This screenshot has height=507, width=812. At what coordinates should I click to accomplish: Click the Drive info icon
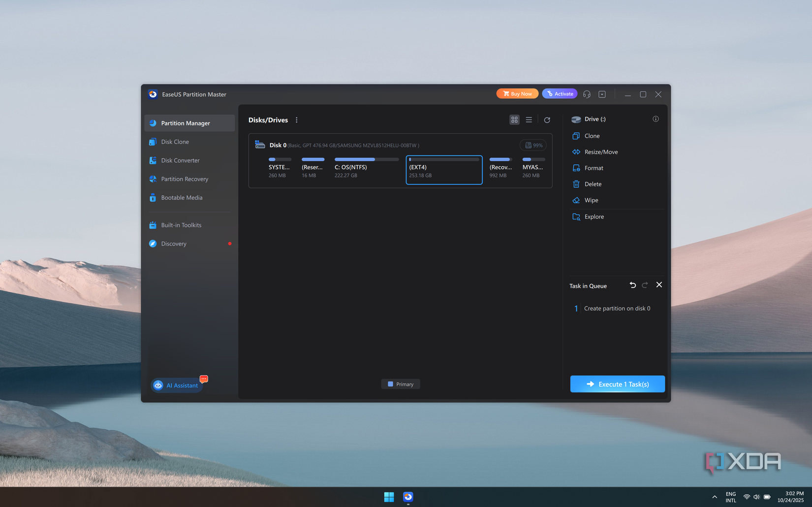656,119
